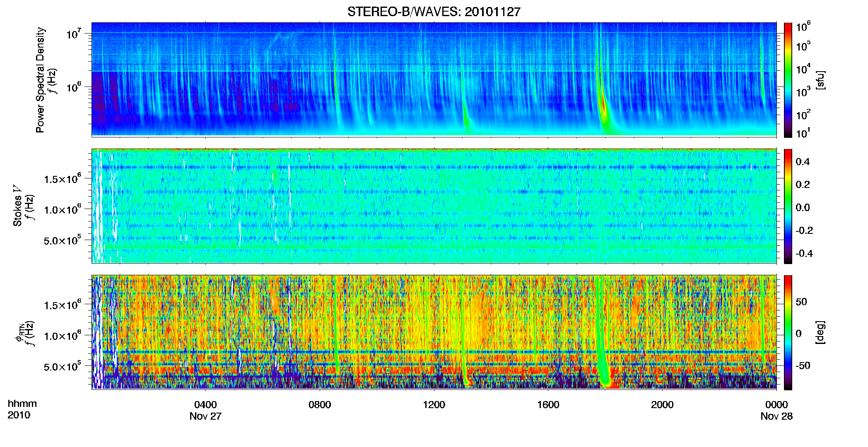
Task: Click the Power Spectral Density axis label
Action: point(40,80)
